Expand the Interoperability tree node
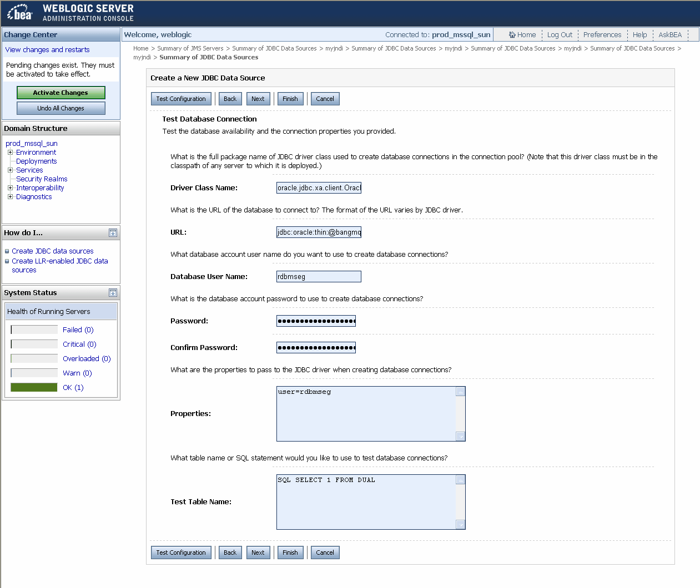Image resolution: width=700 pixels, height=588 pixels. click(10, 187)
